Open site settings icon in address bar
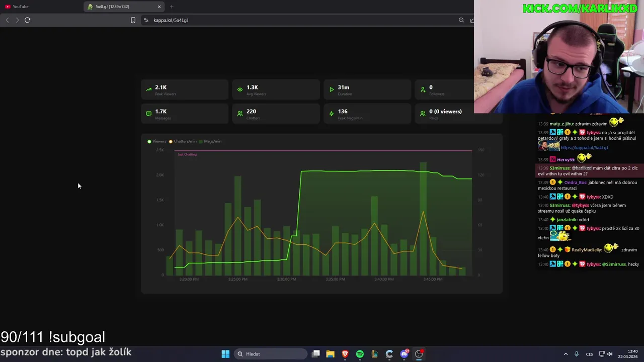The width and height of the screenshot is (644, 362). tap(146, 20)
